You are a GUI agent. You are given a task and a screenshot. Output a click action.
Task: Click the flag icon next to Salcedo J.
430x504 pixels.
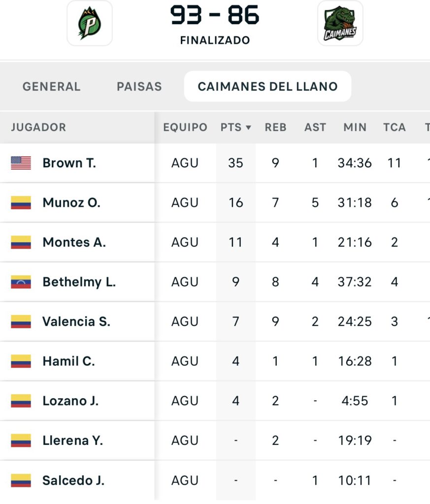(21, 480)
